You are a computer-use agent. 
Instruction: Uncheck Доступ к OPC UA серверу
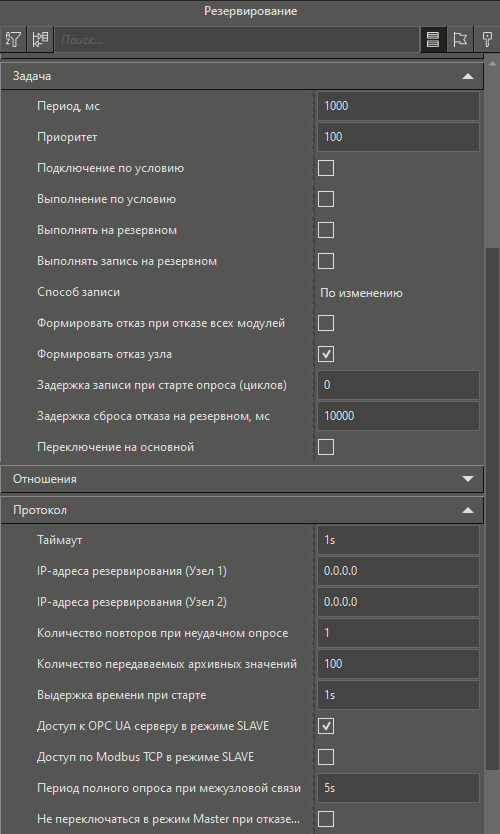coord(326,726)
